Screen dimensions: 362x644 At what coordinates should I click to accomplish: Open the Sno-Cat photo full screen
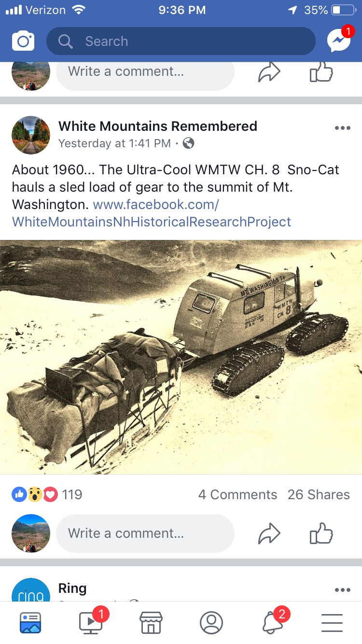pos(181,357)
